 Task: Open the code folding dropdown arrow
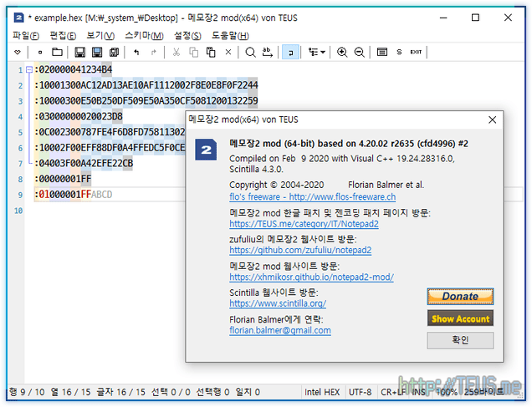pyautogui.click(x=323, y=52)
